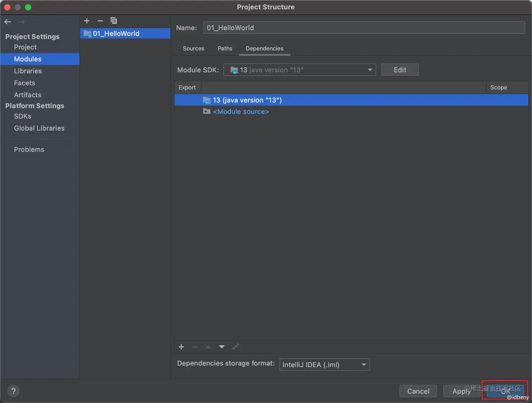Select the <Module source> dependency row
The width and height of the screenshot is (532, 403).
(351, 112)
